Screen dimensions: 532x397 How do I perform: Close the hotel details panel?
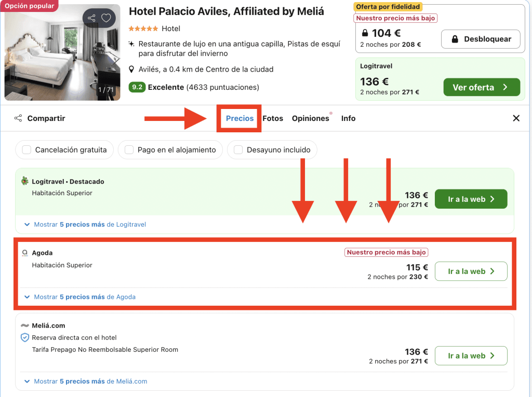516,118
